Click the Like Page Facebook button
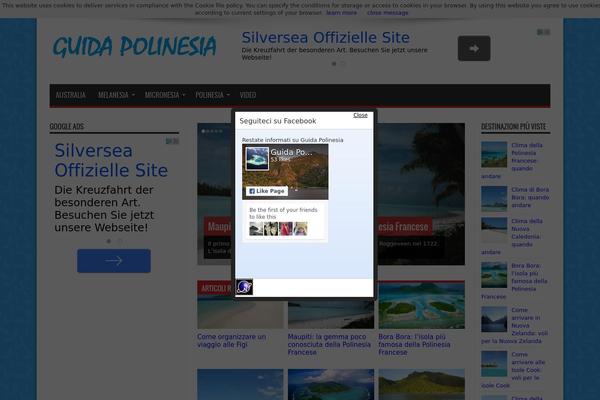 (x=267, y=191)
